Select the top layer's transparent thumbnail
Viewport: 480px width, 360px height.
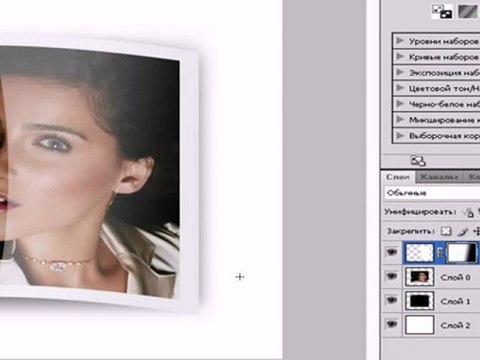420,253
